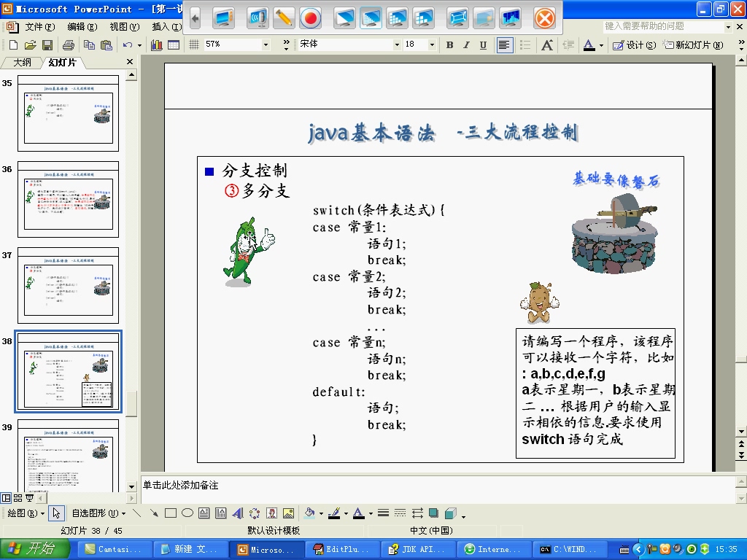Toggle bulleted list formatting

[525, 44]
